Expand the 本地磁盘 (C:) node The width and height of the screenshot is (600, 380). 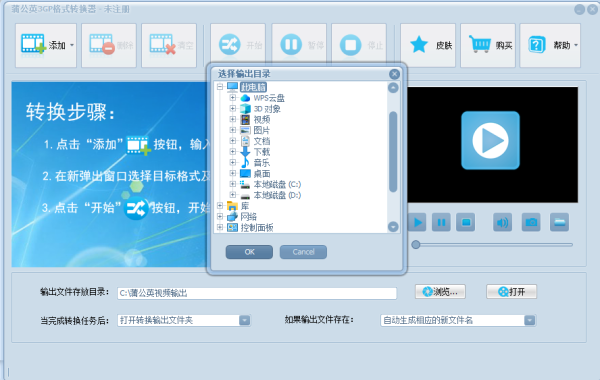click(x=233, y=184)
